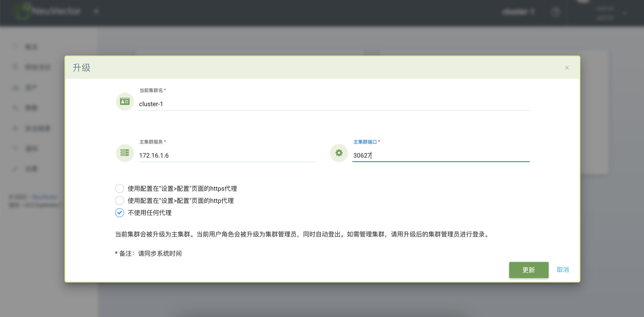Select the https代理 radio option
644x317 pixels.
[120, 188]
